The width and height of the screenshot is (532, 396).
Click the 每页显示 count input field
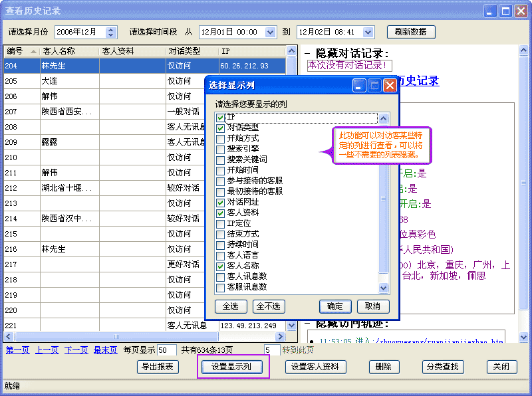point(166,350)
